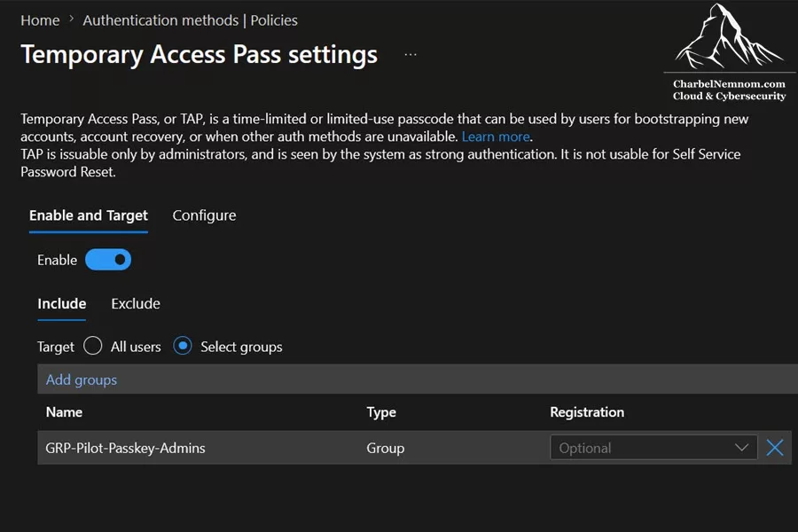Open the ellipsis menu next to page title
Screen dimensions: 798x532
(411, 54)
